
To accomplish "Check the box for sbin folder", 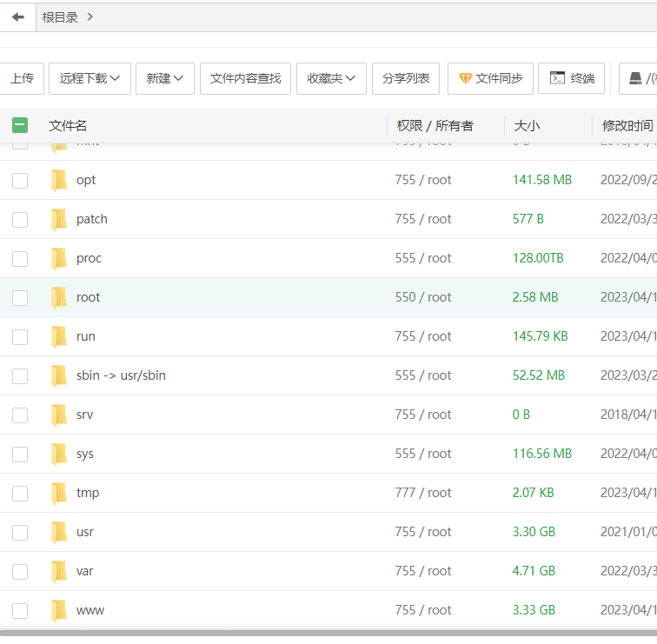I will pyautogui.click(x=20, y=376).
